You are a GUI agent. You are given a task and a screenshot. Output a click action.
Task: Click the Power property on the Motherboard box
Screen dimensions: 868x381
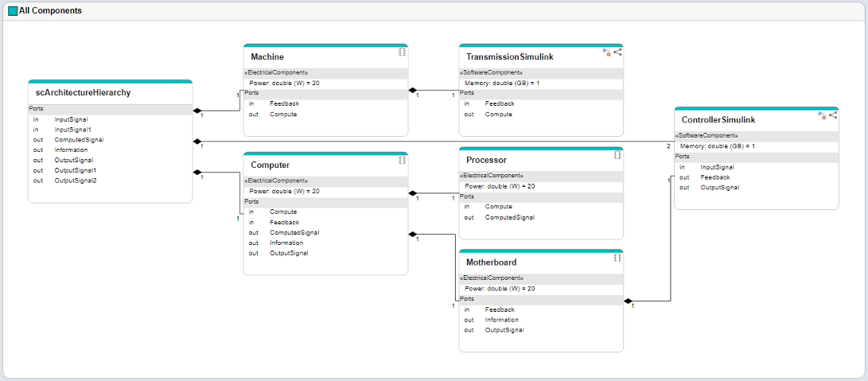[500, 289]
